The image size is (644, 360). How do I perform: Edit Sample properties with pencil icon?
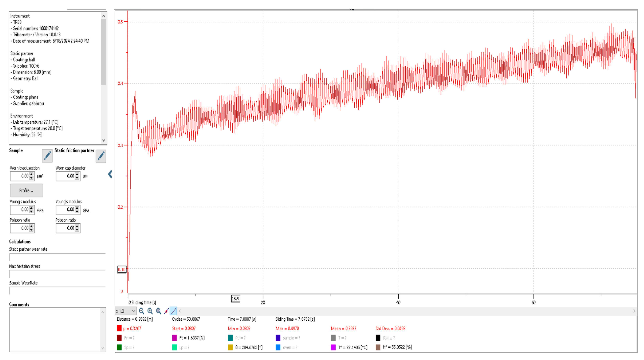(x=47, y=156)
